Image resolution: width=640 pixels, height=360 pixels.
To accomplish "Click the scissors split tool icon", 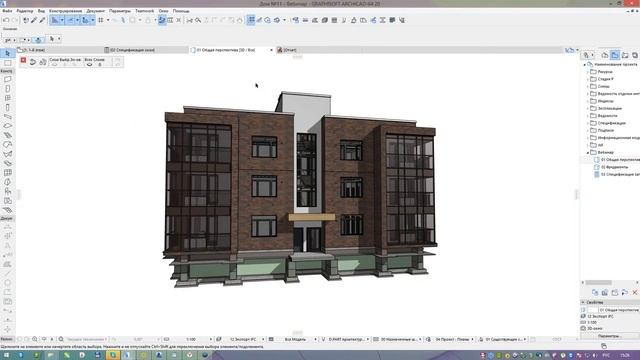I will 189,20.
